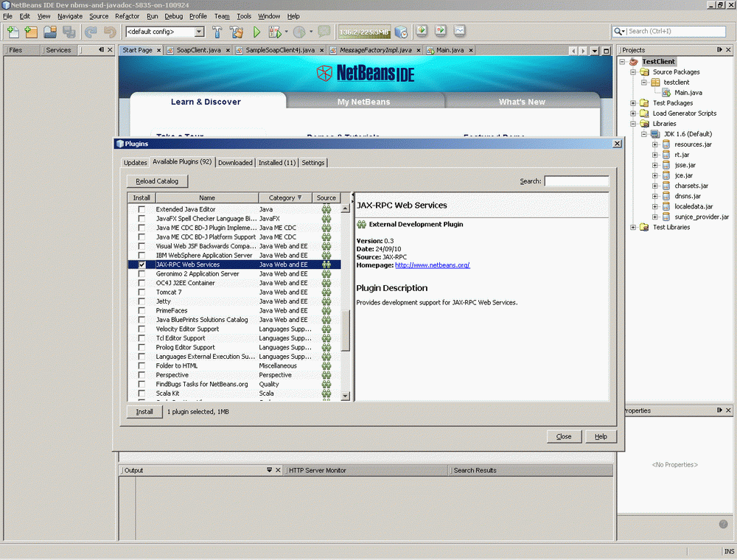Click the Build Main Project hammer icon
Screen dimensions: 737x560
click(x=217, y=32)
